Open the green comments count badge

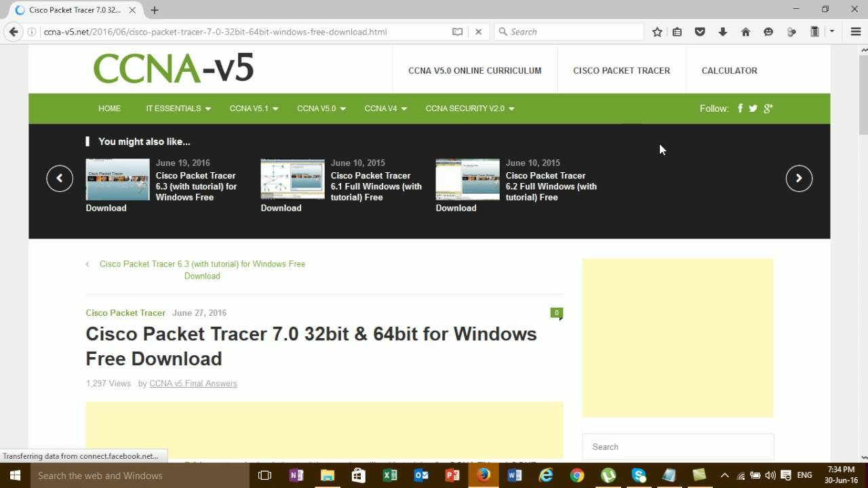coord(557,313)
